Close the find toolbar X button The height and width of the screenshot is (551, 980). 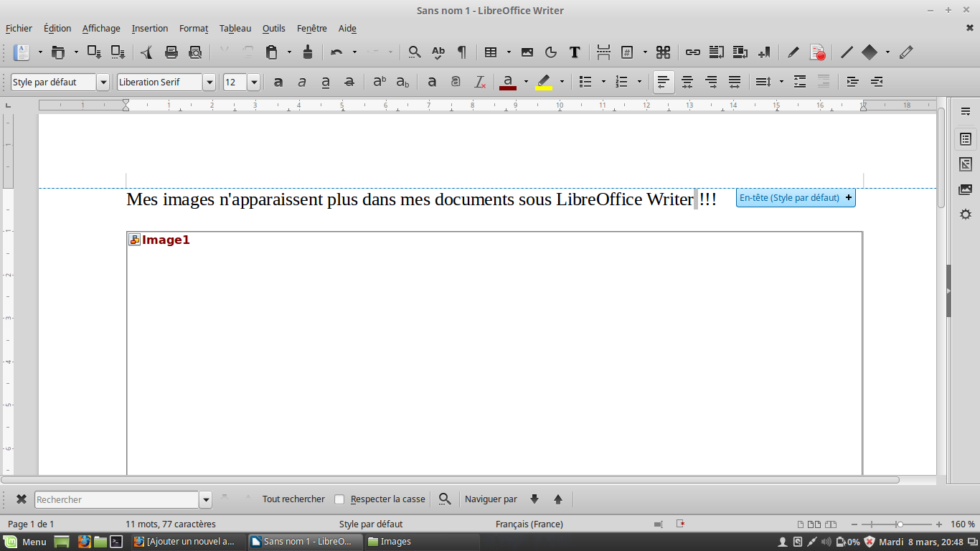(x=22, y=499)
